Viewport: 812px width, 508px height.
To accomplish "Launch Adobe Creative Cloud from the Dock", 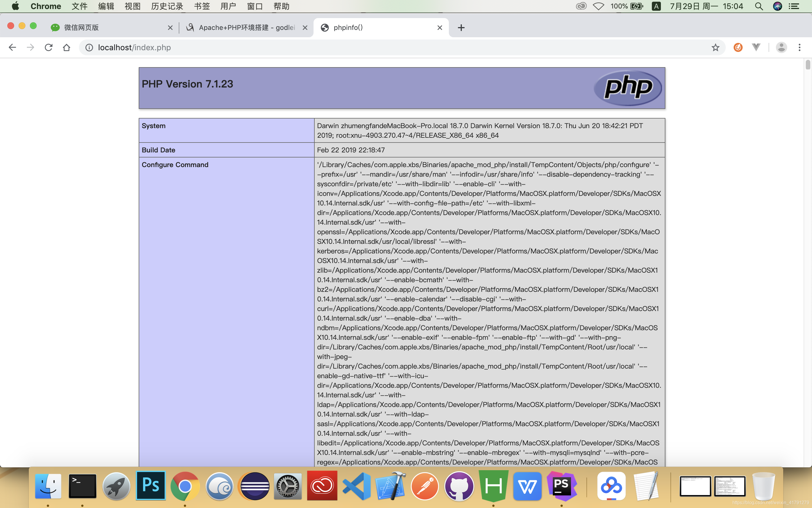I will (x=322, y=485).
